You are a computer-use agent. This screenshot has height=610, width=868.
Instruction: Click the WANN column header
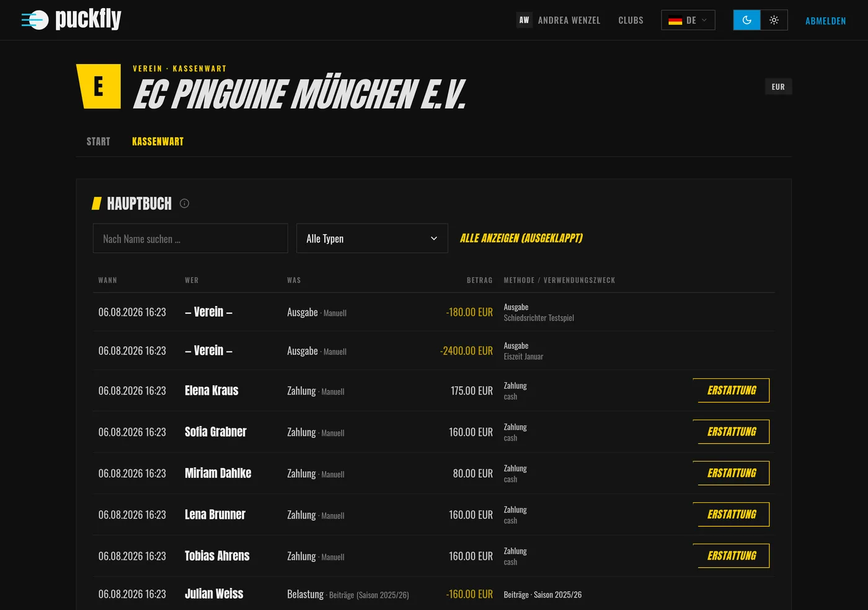108,280
